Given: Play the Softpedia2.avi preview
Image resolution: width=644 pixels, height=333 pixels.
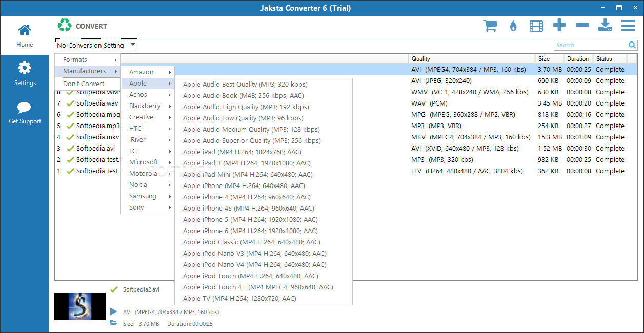Looking at the screenshot, I should coord(113,311).
